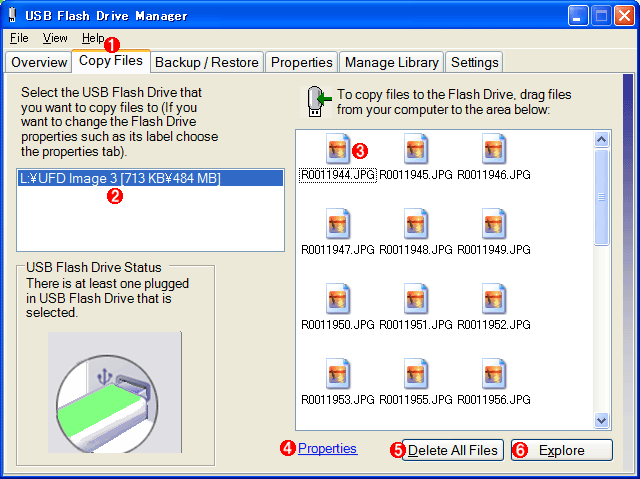Click the R0011951.JPG file icon
The width and height of the screenshot is (640, 479).
click(416, 299)
